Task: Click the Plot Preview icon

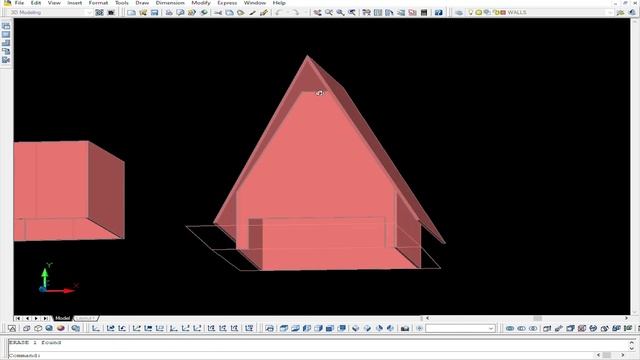Action: click(x=180, y=13)
